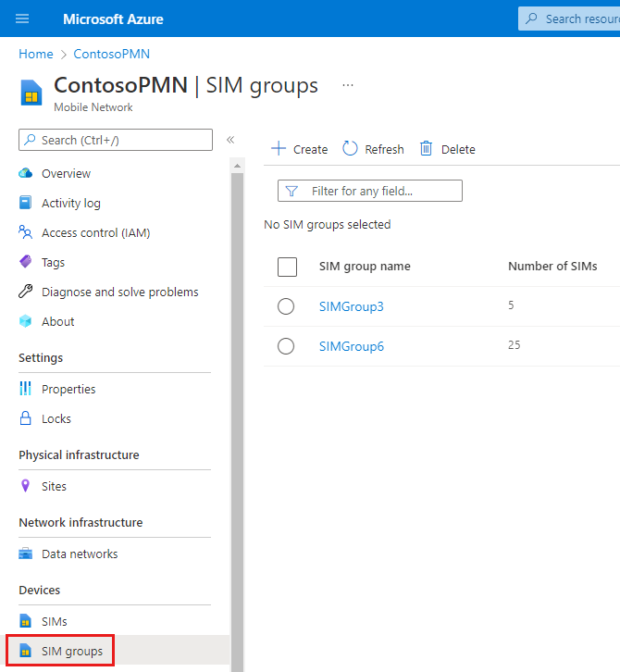The height and width of the screenshot is (672, 620).
Task: Click the global search resources box
Action: pos(569,19)
